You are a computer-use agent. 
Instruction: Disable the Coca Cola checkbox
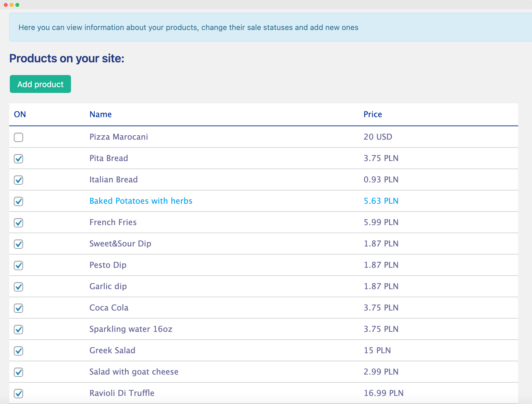[18, 308]
